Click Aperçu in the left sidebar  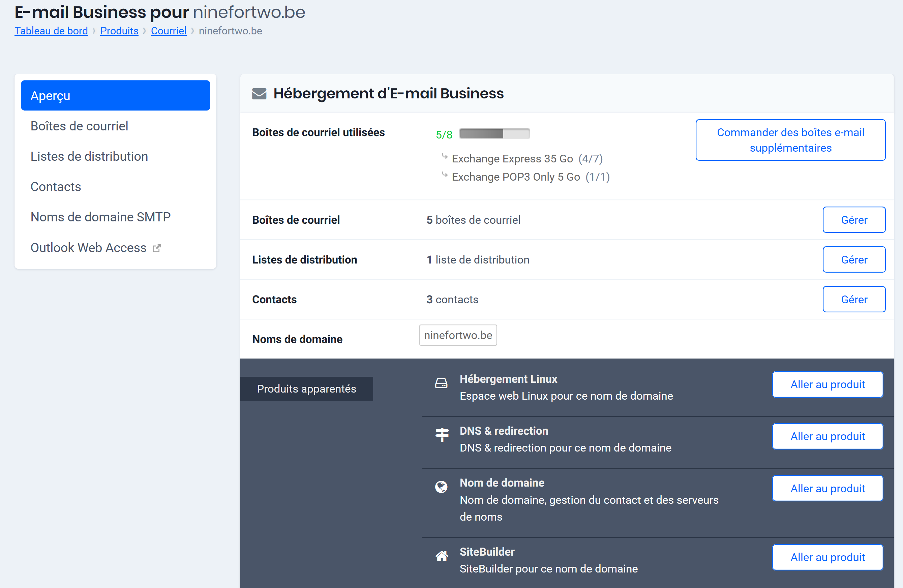pos(115,95)
